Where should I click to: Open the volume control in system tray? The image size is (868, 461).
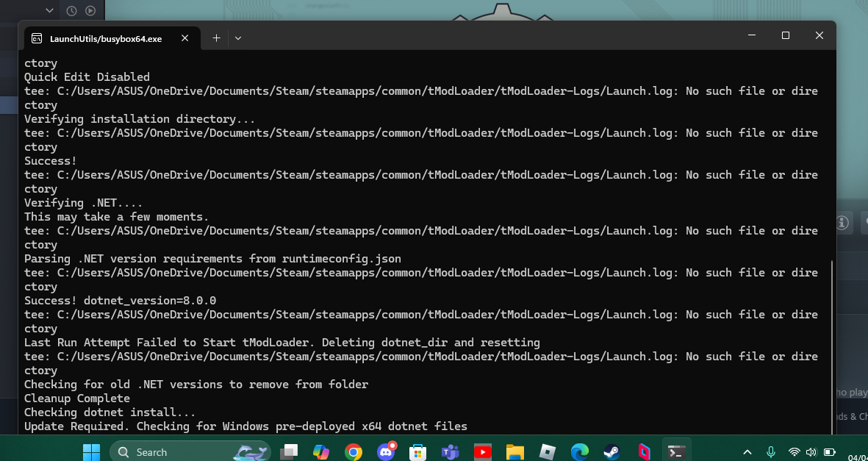pos(811,452)
